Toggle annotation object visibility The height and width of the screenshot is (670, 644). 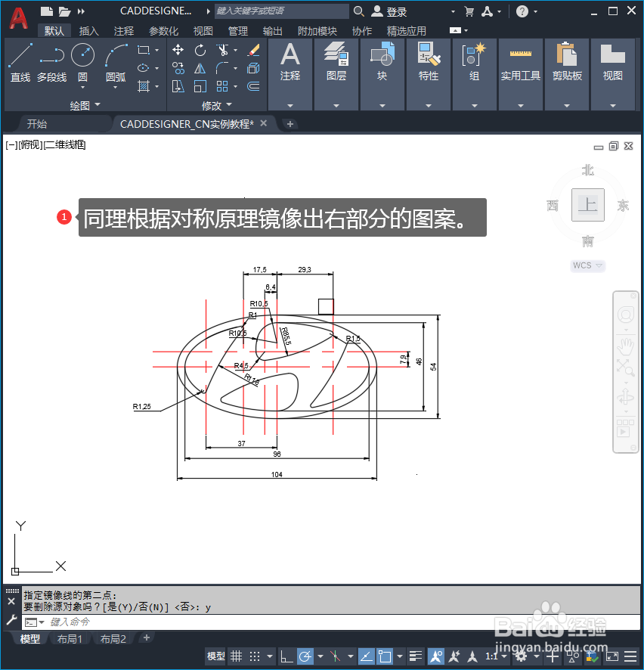pyautogui.click(x=436, y=656)
